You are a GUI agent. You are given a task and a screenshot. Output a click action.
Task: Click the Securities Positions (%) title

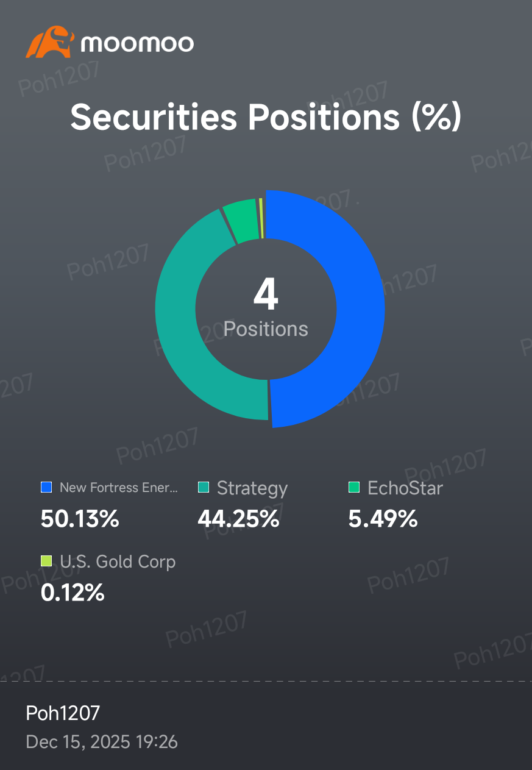coord(266,116)
